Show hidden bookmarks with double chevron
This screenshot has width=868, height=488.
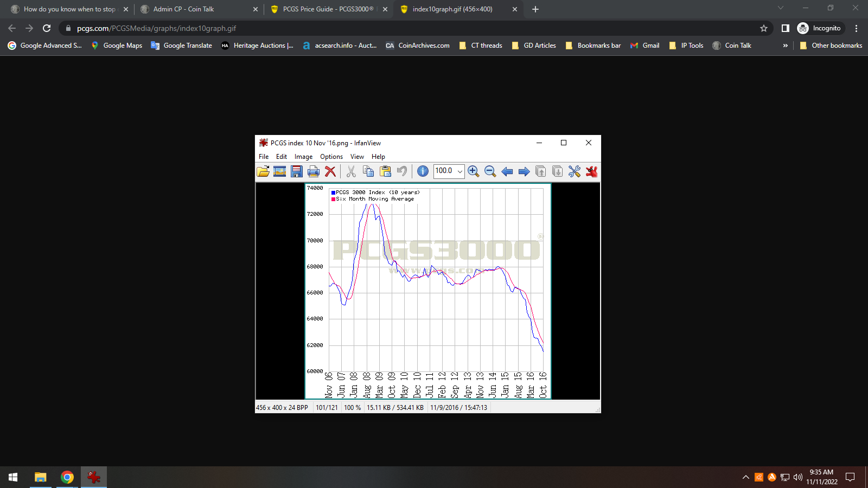click(x=785, y=46)
